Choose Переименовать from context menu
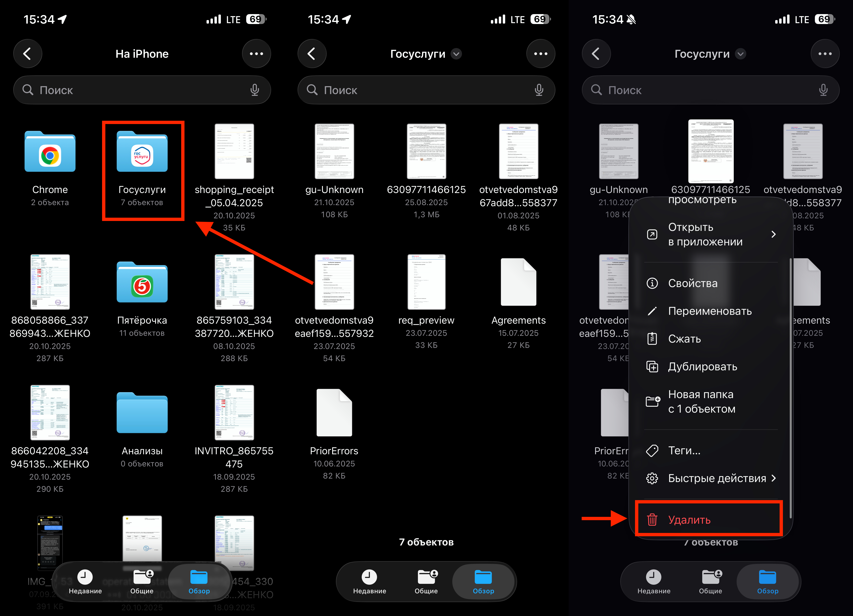This screenshot has height=616, width=853. 709,311
